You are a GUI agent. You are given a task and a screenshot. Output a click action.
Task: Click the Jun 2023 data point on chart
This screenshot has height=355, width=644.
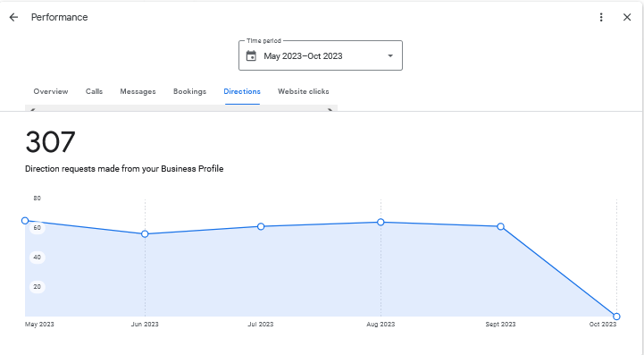145,234
